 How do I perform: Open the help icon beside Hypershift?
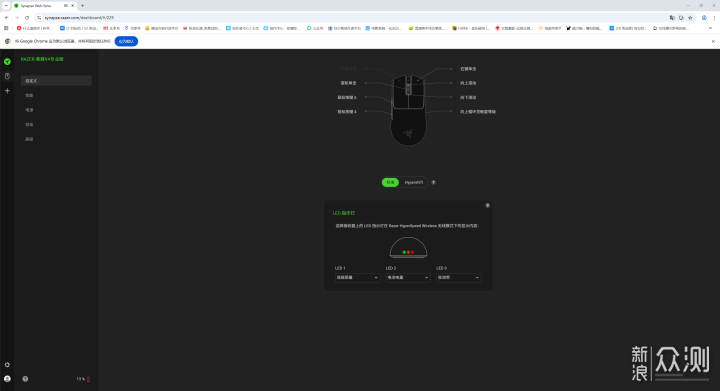pos(433,182)
